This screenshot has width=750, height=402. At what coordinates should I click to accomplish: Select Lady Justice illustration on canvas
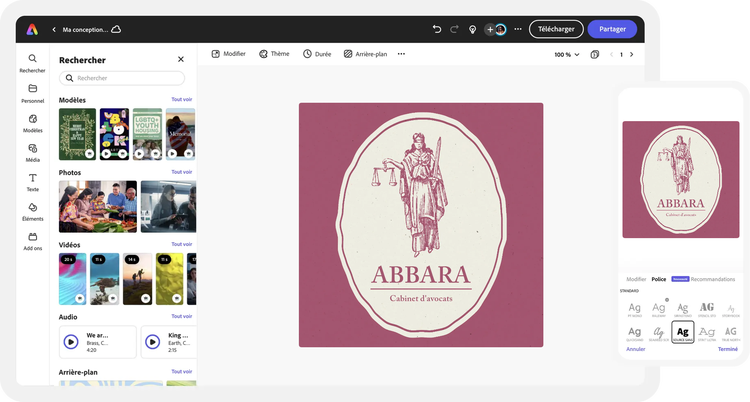pos(412,195)
